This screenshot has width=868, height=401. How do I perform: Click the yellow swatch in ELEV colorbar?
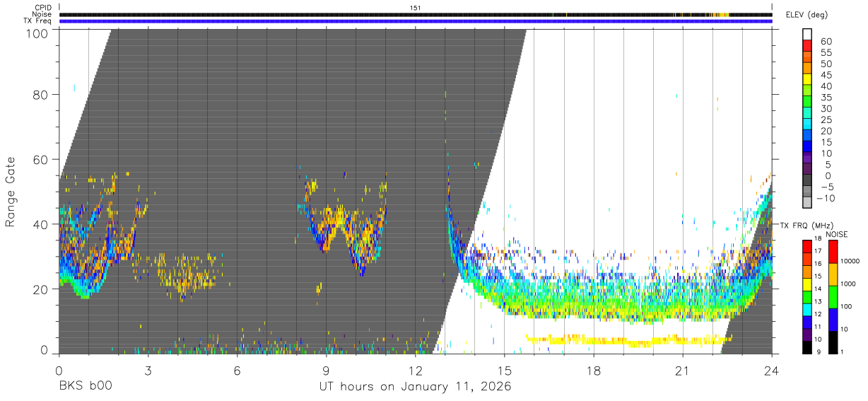tap(807, 79)
